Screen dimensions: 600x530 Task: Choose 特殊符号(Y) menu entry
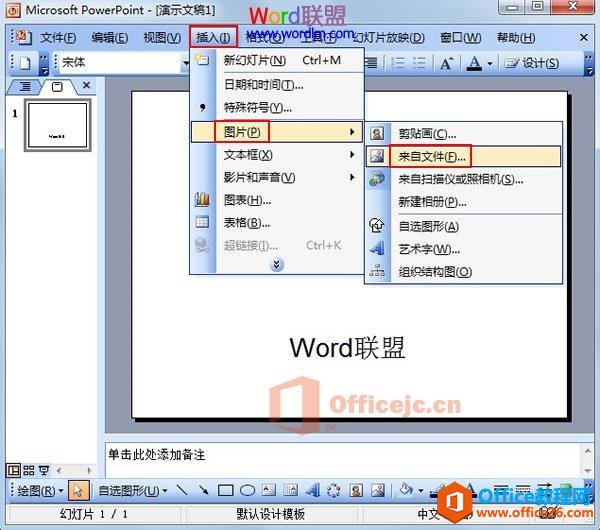[x=277, y=108]
